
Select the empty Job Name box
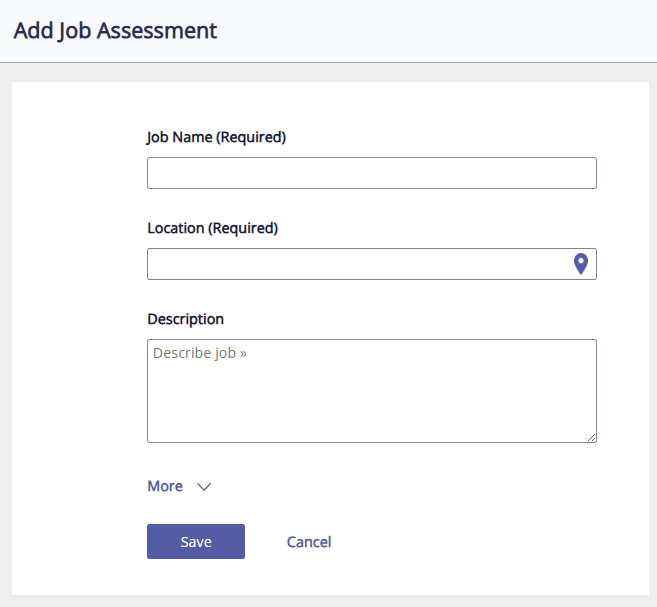tap(371, 173)
